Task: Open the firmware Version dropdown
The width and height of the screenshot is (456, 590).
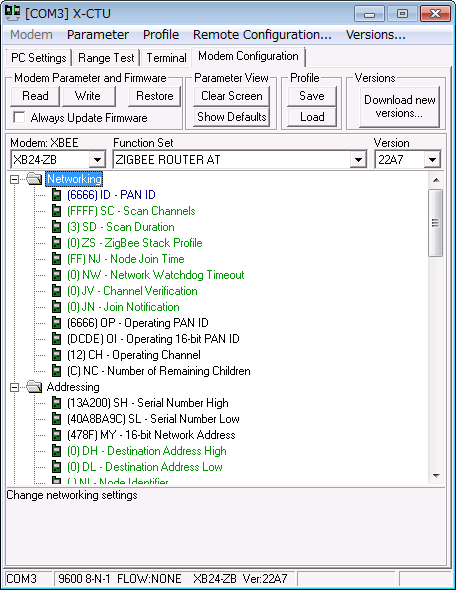Action: (x=432, y=160)
